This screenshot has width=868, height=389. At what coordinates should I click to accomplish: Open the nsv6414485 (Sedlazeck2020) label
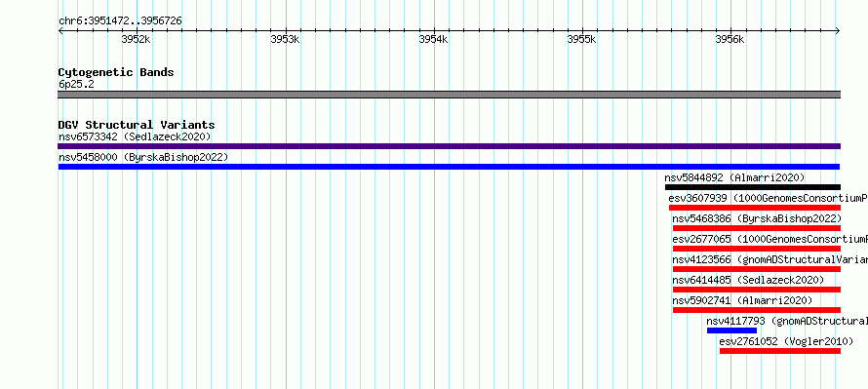[x=748, y=280]
